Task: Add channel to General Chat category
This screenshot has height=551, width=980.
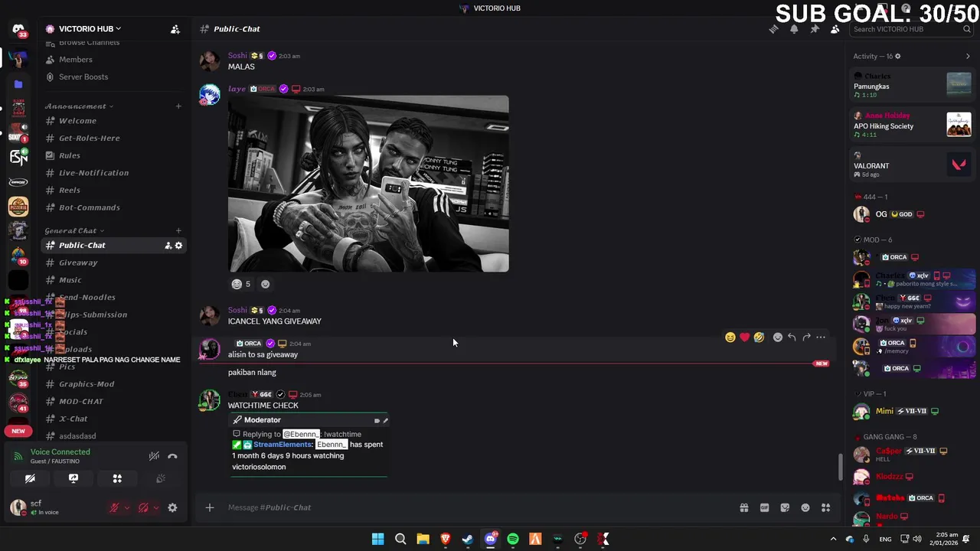Action: (178, 230)
